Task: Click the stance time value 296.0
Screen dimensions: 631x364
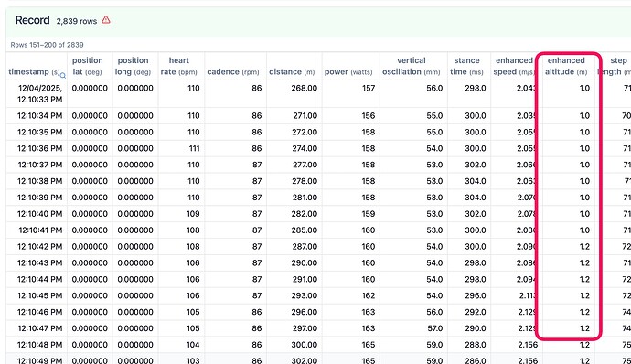Action: (476, 295)
